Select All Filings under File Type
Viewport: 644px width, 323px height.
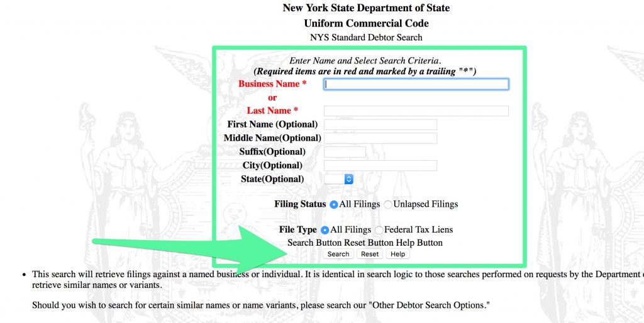(x=325, y=230)
